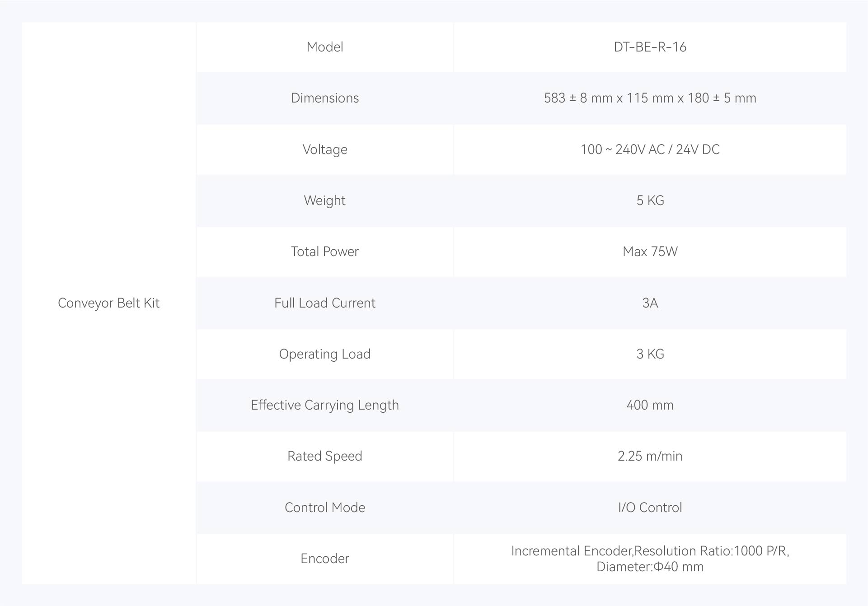The width and height of the screenshot is (868, 606).
Task: Click the Operating Load label
Action: point(325,354)
